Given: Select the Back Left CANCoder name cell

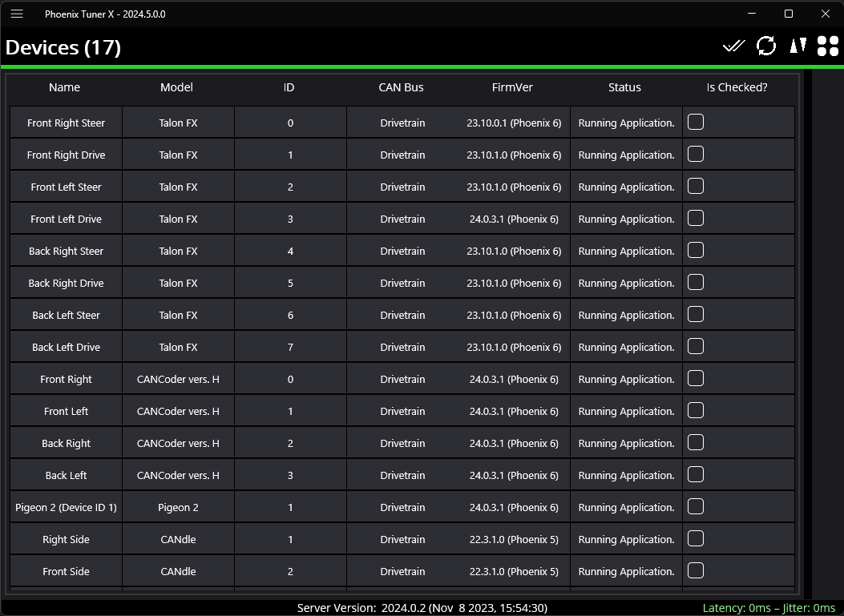Looking at the screenshot, I should (67, 475).
